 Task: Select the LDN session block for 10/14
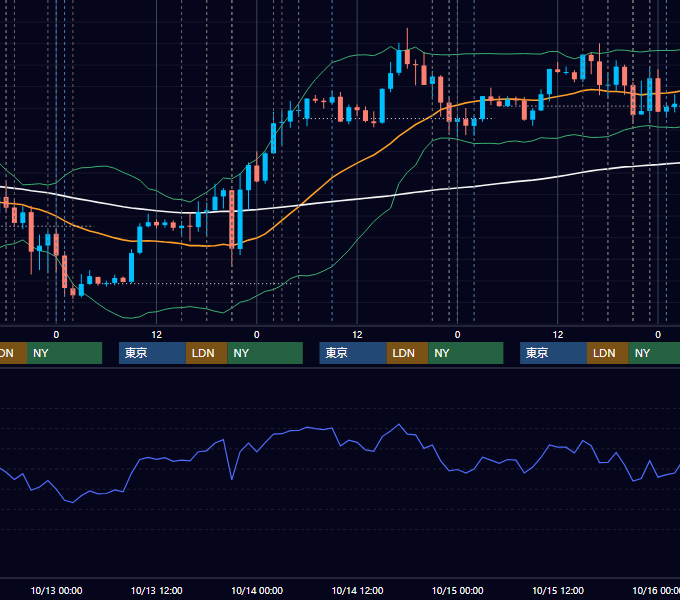point(407,353)
